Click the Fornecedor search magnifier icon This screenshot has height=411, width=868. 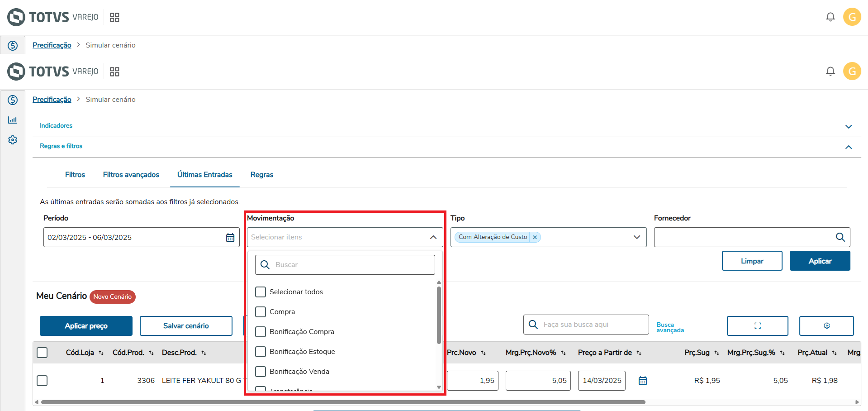840,237
